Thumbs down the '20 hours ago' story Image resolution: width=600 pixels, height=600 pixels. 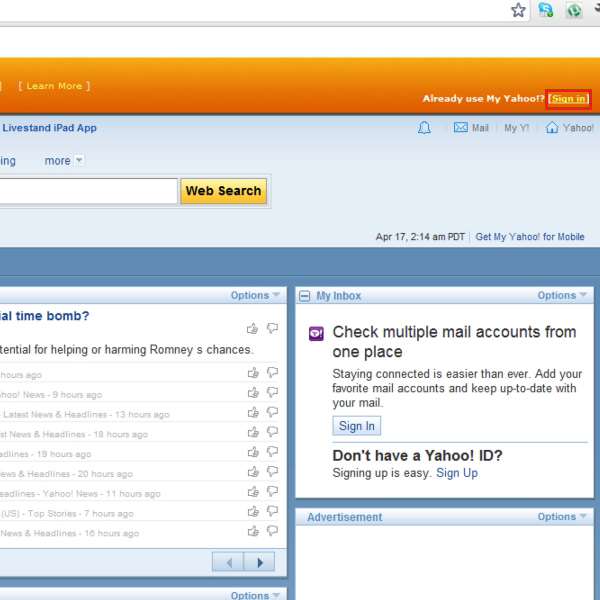pyautogui.click(x=272, y=472)
